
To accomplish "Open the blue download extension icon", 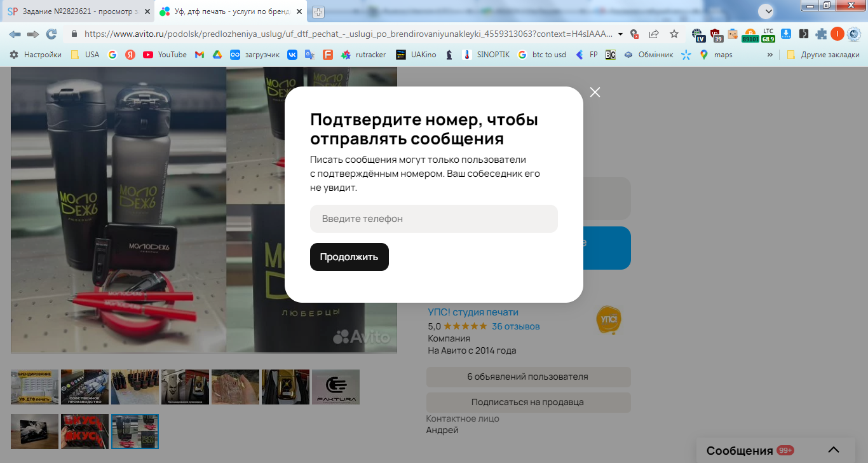I will click(x=786, y=34).
